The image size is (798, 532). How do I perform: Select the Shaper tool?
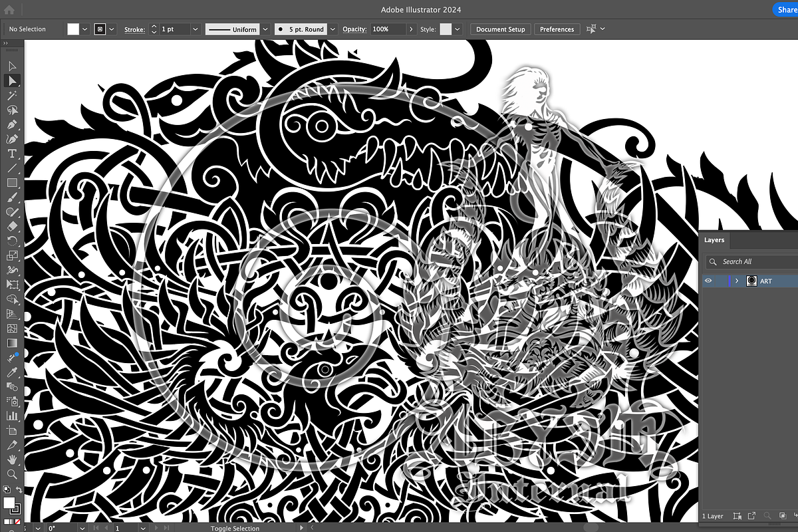[x=12, y=212]
